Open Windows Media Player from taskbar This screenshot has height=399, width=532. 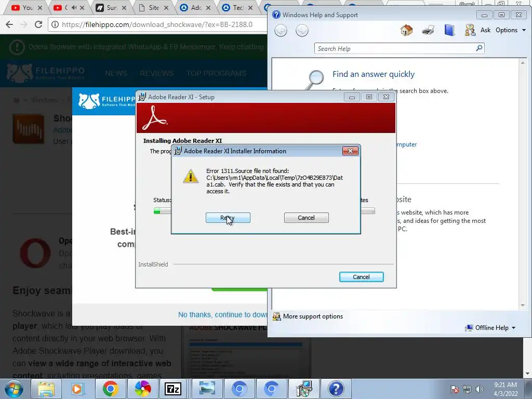tap(77, 389)
